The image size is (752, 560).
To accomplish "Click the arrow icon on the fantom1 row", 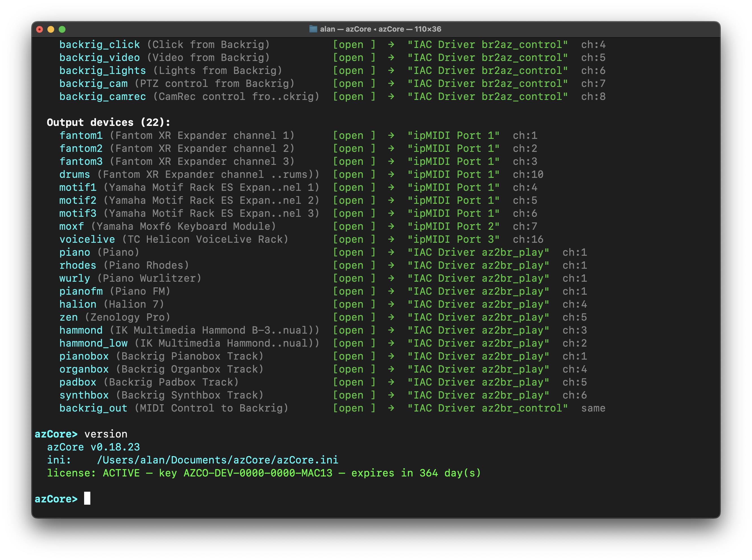I will pyautogui.click(x=392, y=135).
